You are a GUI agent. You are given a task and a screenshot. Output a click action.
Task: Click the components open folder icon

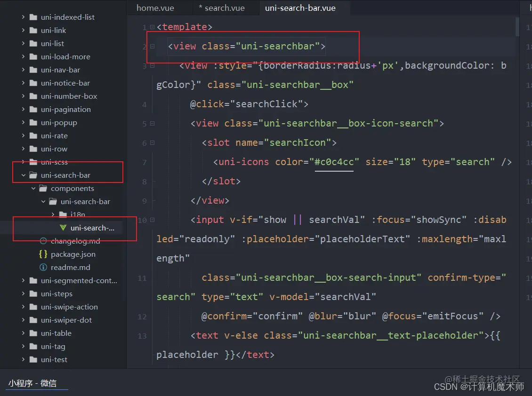click(x=43, y=189)
